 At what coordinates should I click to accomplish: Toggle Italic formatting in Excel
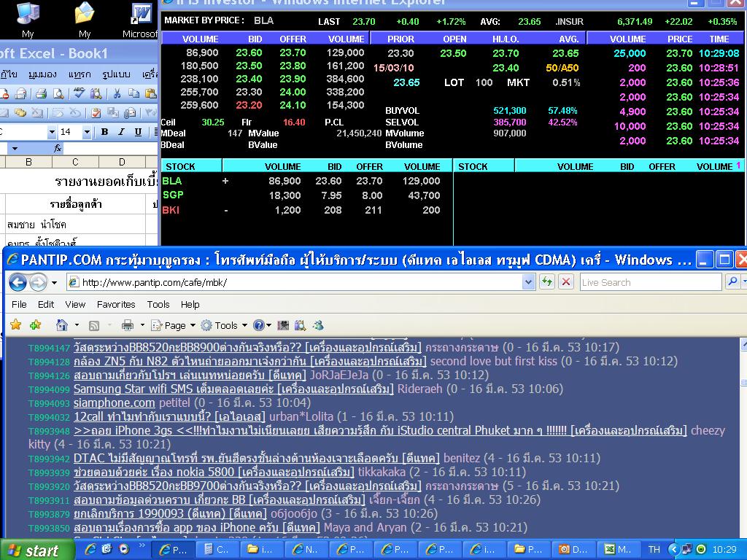point(121,132)
